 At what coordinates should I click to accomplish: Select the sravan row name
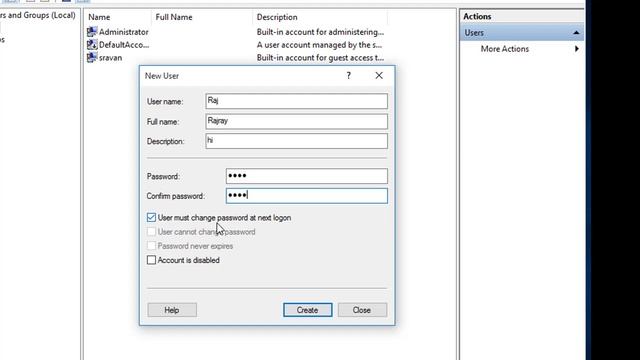(111, 58)
